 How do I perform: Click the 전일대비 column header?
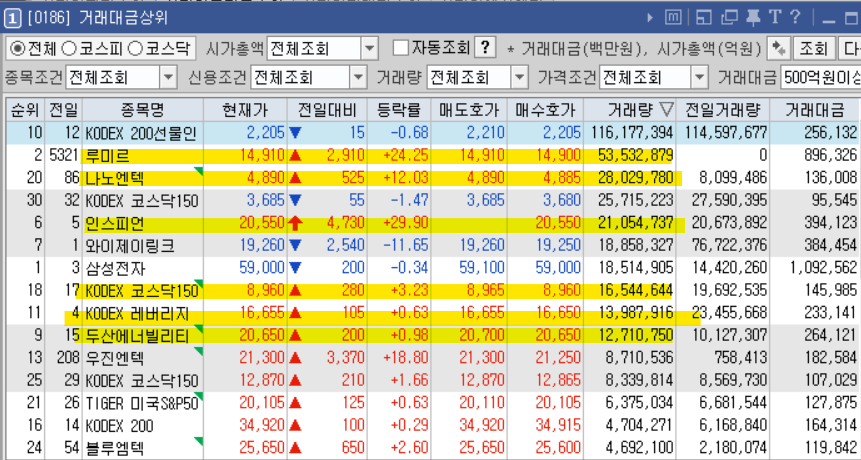[327, 110]
